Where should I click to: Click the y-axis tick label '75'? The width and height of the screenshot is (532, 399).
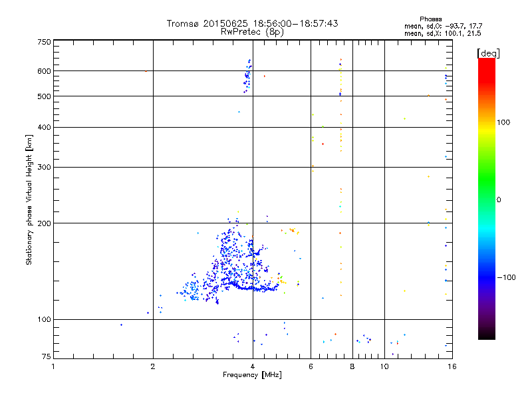tap(47, 356)
